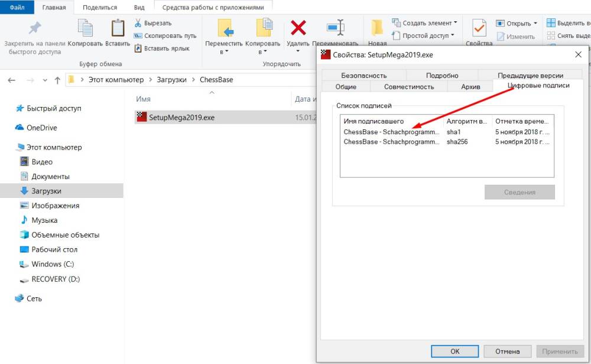This screenshot has width=591, height=364.
Task: Open Изображения folder in sidebar
Action: 56,206
